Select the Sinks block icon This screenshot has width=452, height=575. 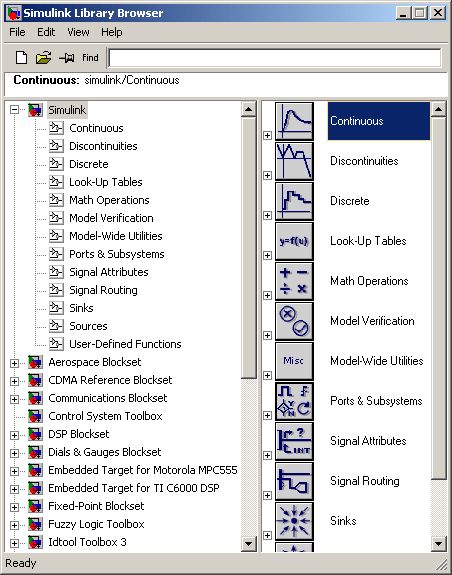coord(294,521)
